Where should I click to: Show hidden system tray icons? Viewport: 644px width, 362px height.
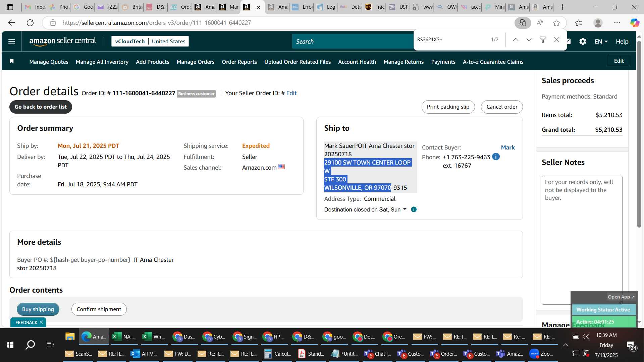[x=566, y=345]
